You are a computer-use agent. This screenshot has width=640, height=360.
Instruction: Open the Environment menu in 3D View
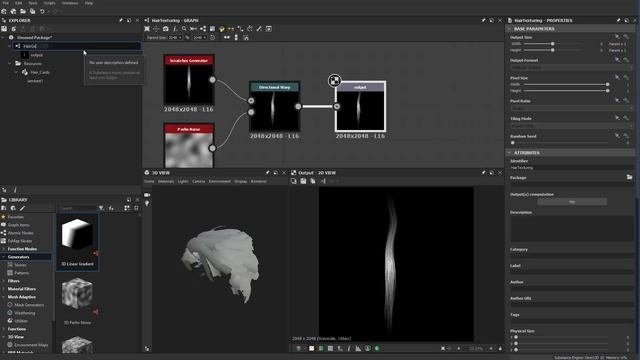click(x=220, y=181)
